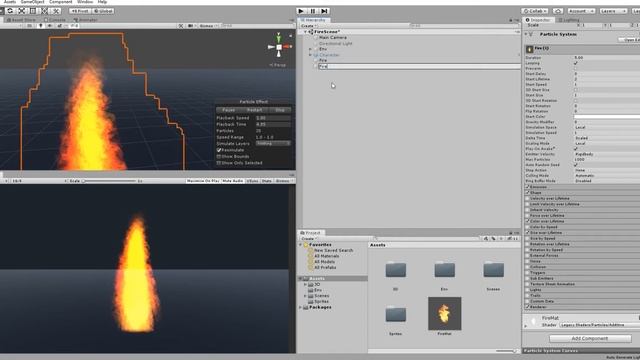Click Maximize On Play in Game view
Viewport: 640px width, 360px height.
203,181
